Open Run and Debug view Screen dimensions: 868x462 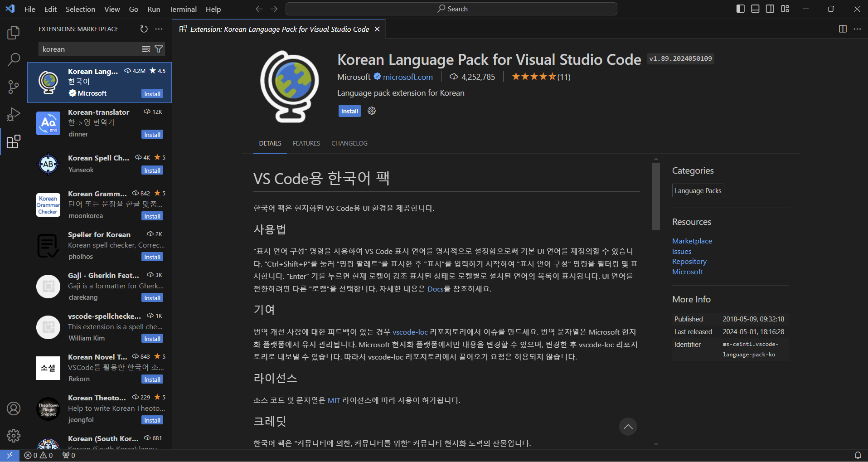point(14,114)
